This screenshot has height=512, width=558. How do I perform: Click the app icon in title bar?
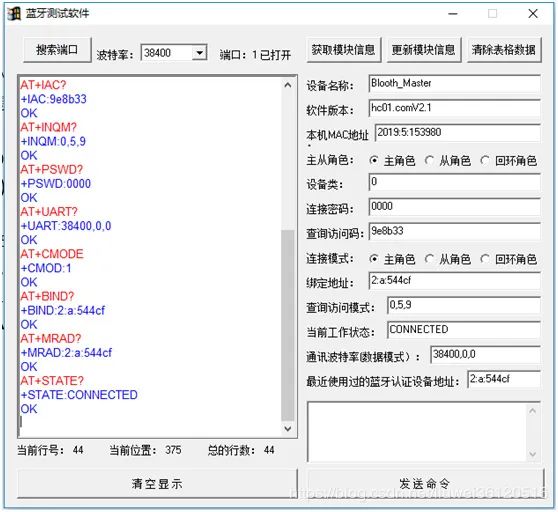coord(14,14)
